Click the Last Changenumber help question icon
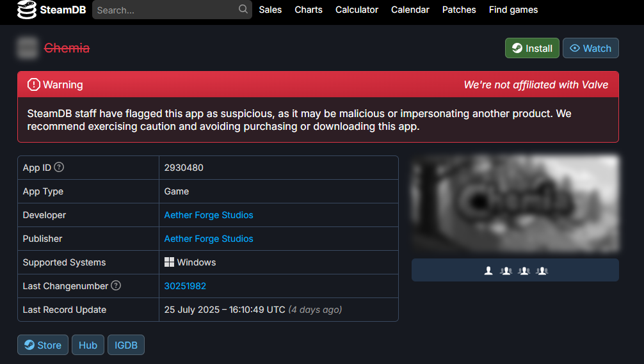This screenshot has height=364, width=644. 117,285
